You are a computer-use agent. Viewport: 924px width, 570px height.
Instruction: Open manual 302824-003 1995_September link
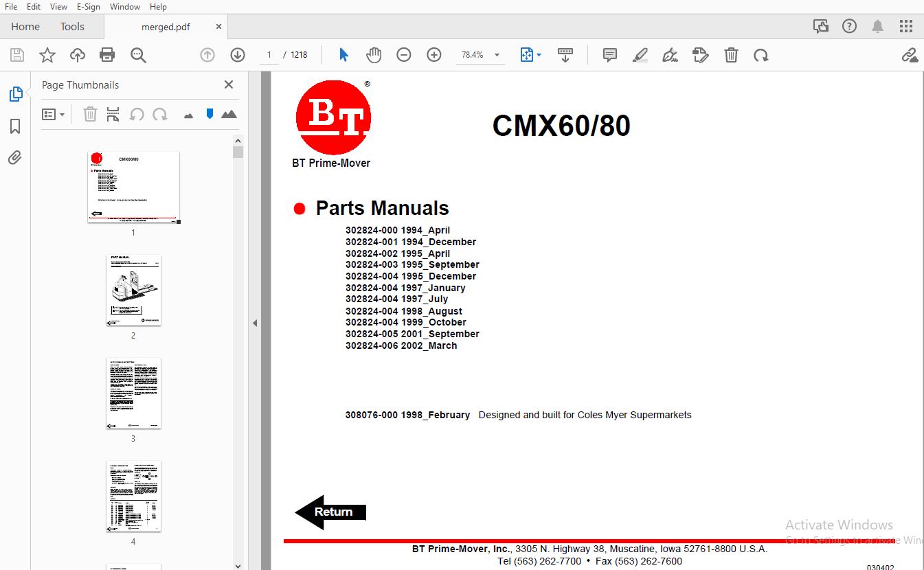tap(412, 264)
